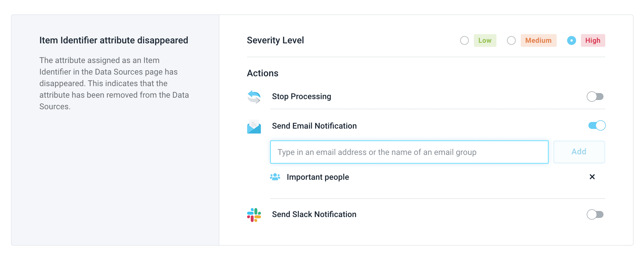Click the Important people group name
This screenshot has height=263, width=644.
pos(318,177)
